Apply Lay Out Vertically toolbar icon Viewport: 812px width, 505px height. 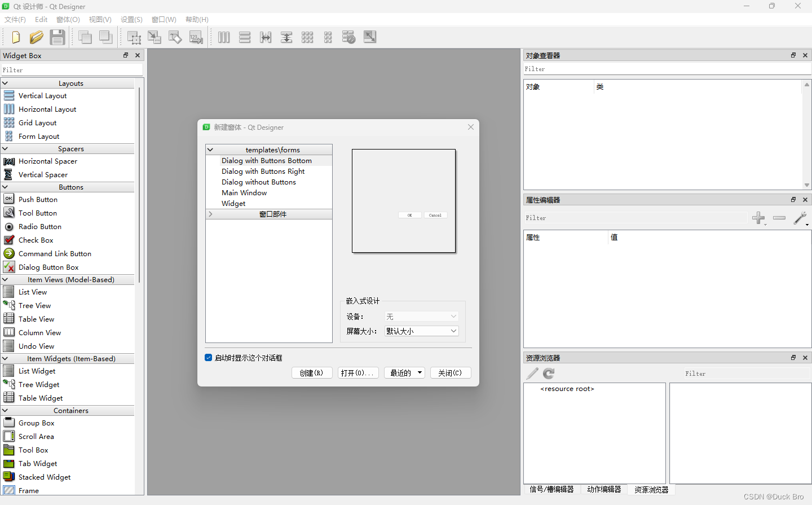245,37
